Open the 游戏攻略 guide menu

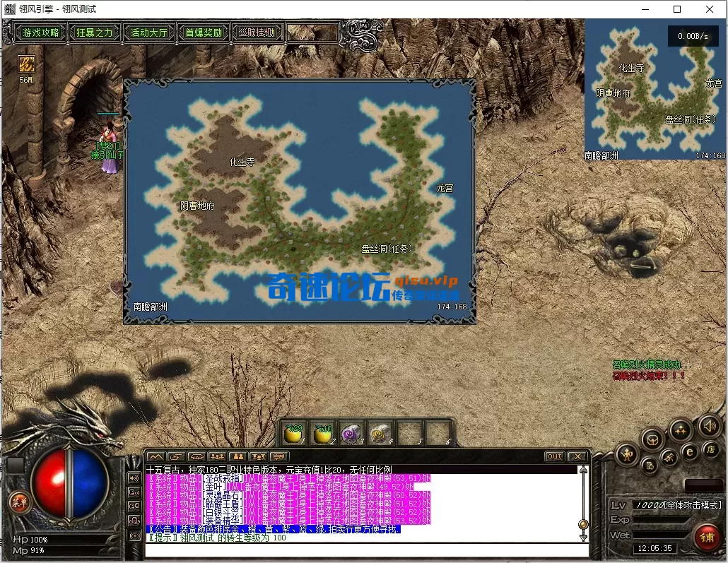[41, 32]
